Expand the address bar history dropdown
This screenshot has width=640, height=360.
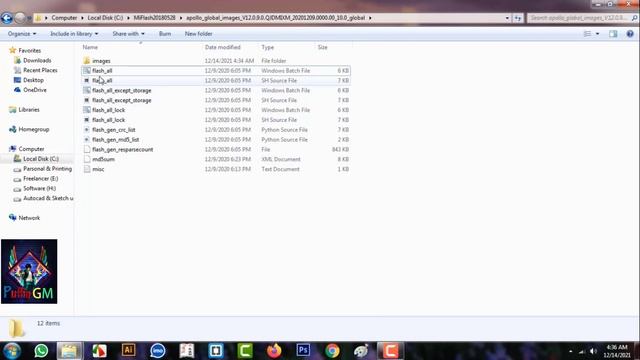click(x=507, y=18)
